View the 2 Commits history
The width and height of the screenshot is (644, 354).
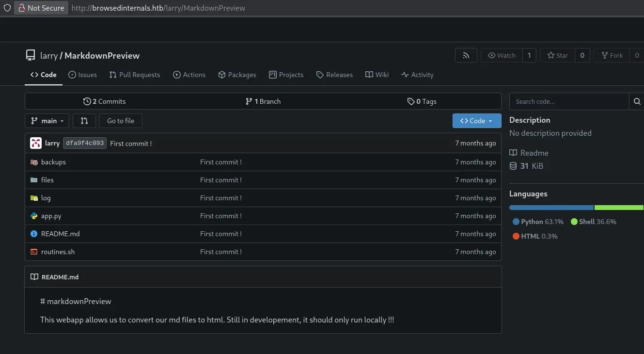[105, 101]
